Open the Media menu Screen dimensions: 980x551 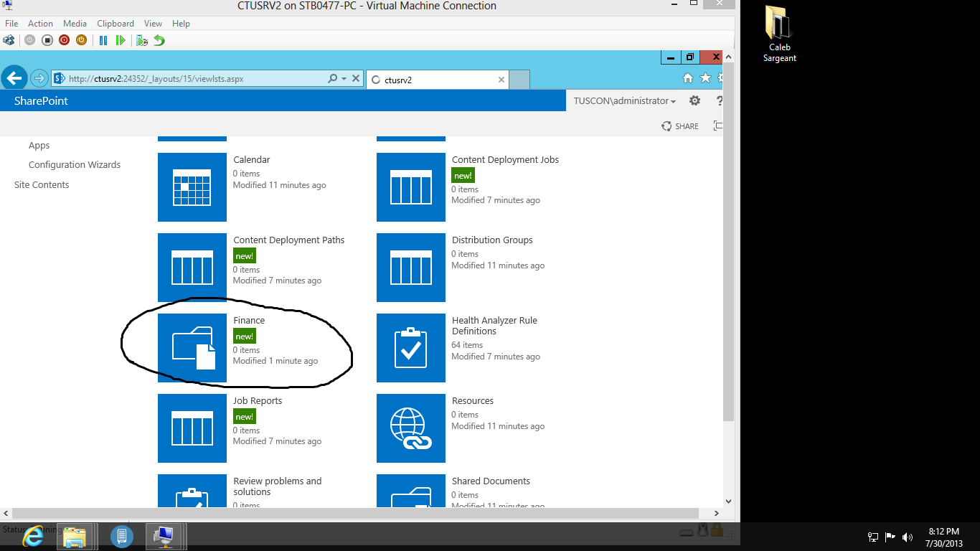75,24
